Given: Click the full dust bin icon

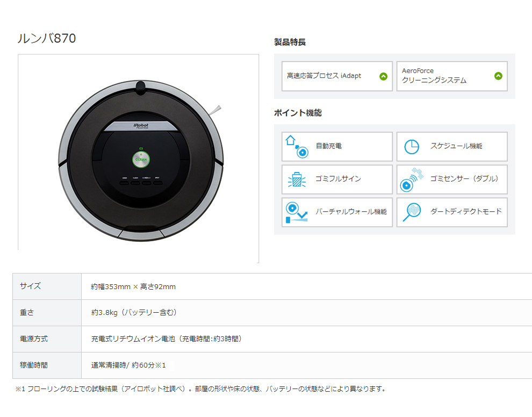Looking at the screenshot, I should click(296, 179).
